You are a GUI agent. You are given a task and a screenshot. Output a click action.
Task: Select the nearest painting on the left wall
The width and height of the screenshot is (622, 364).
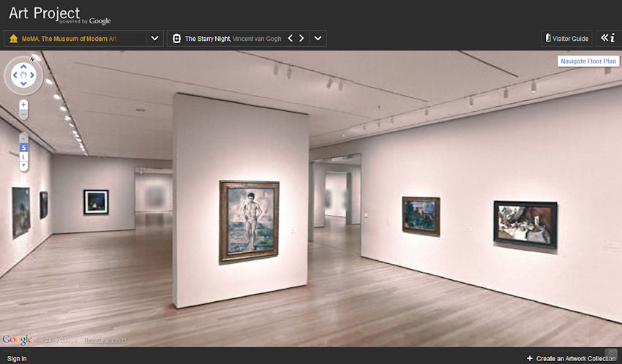click(x=21, y=212)
